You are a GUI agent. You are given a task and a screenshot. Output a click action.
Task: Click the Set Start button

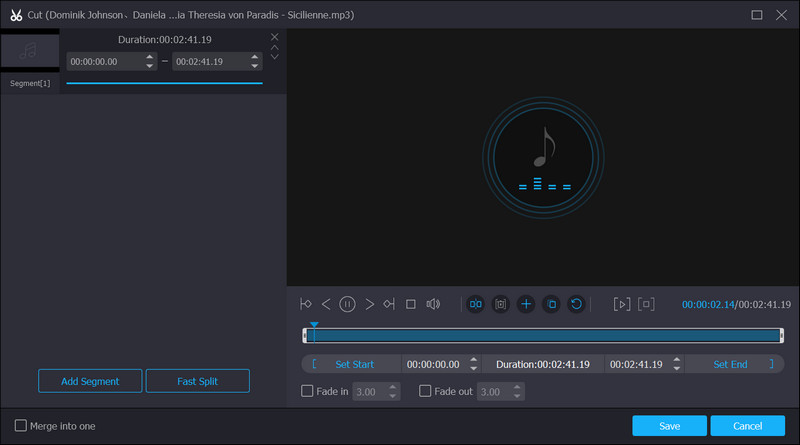tap(354, 364)
